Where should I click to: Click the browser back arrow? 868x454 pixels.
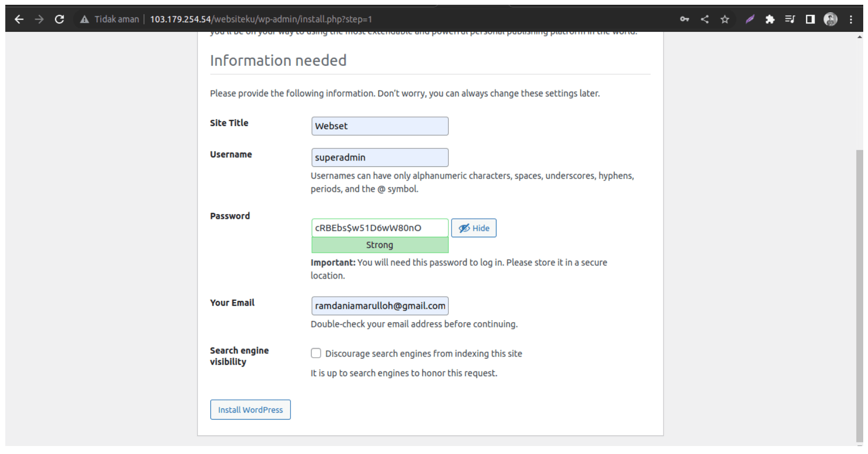[19, 20]
